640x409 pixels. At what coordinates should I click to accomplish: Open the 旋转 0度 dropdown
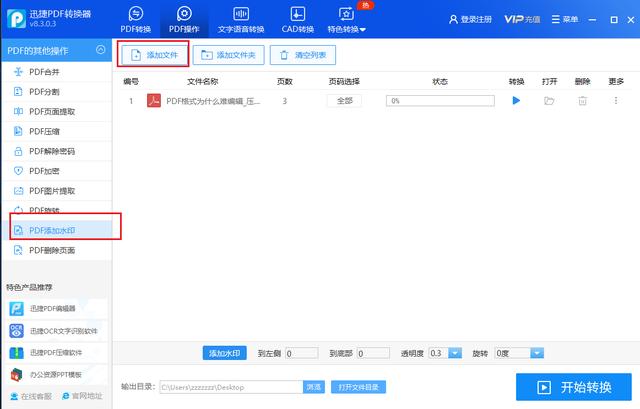click(519, 353)
